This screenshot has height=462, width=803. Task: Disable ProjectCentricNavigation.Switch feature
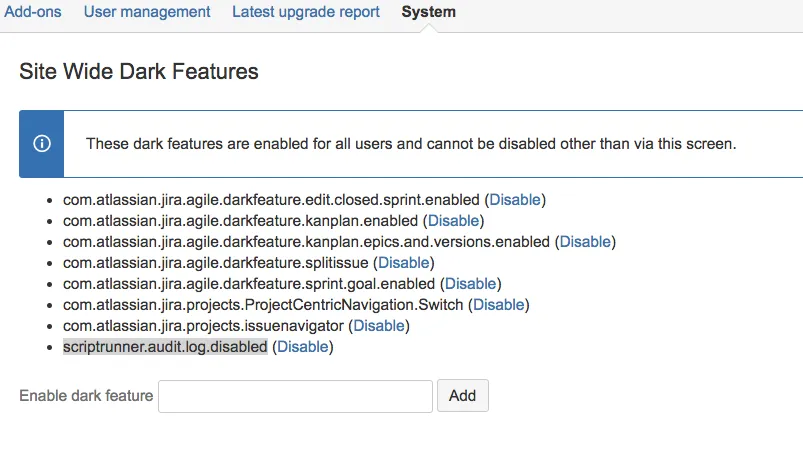pyautogui.click(x=498, y=305)
